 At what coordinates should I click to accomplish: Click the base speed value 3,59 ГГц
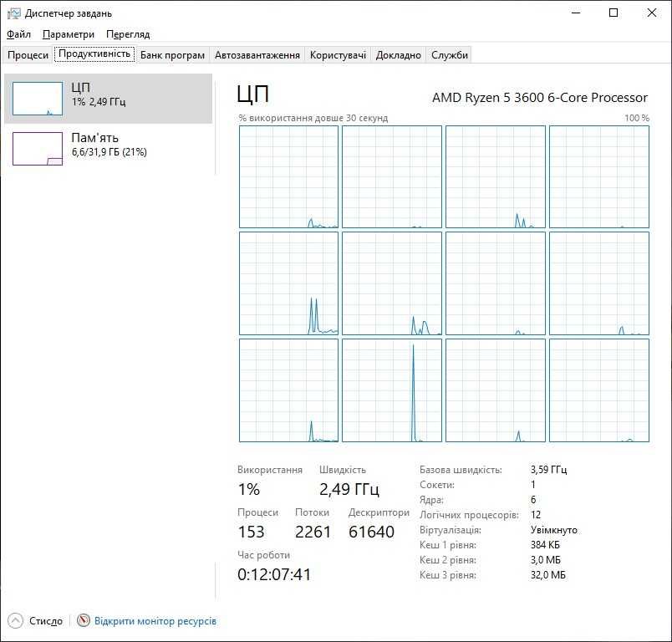pos(548,469)
